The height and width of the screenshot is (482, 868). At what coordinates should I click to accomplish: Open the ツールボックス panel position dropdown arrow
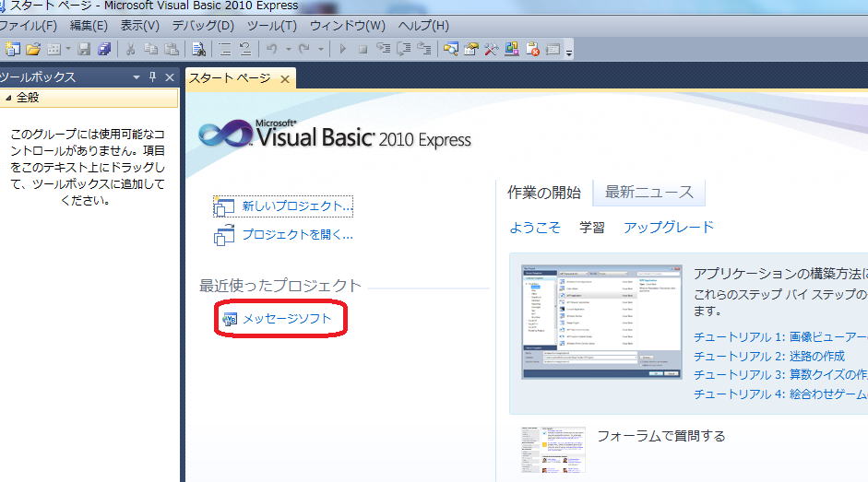pyautogui.click(x=137, y=77)
